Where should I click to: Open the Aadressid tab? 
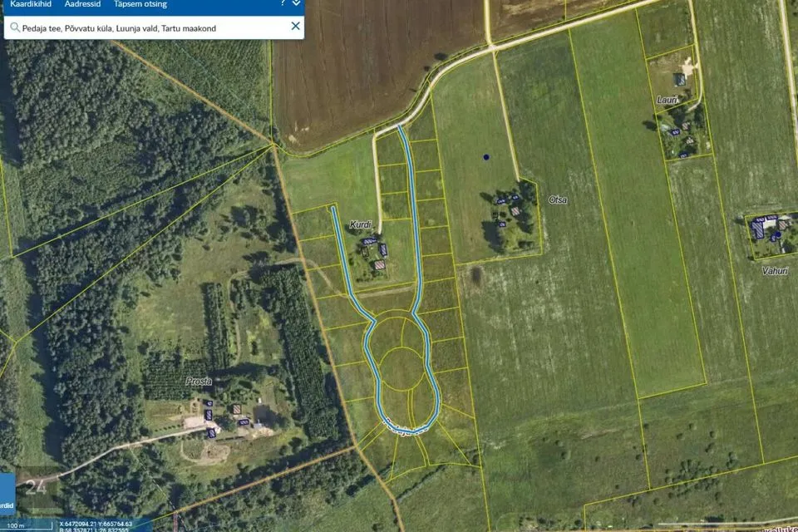click(82, 4)
